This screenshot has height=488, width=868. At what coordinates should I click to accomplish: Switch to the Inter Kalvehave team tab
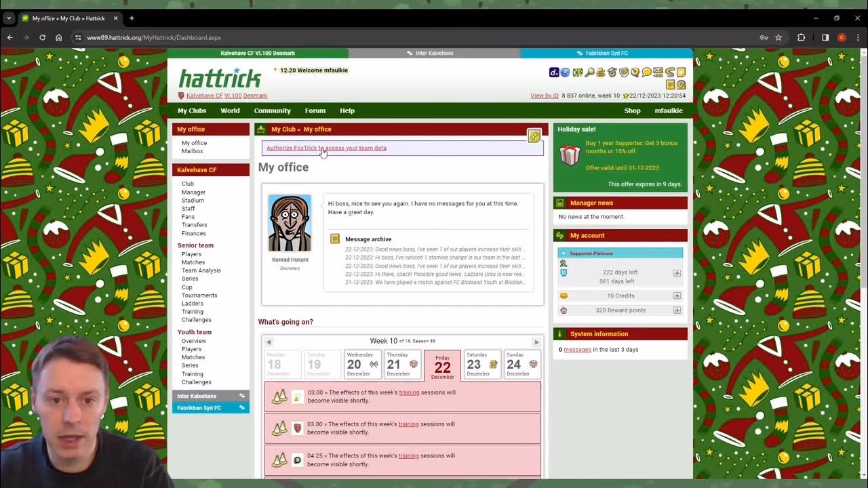tap(434, 53)
